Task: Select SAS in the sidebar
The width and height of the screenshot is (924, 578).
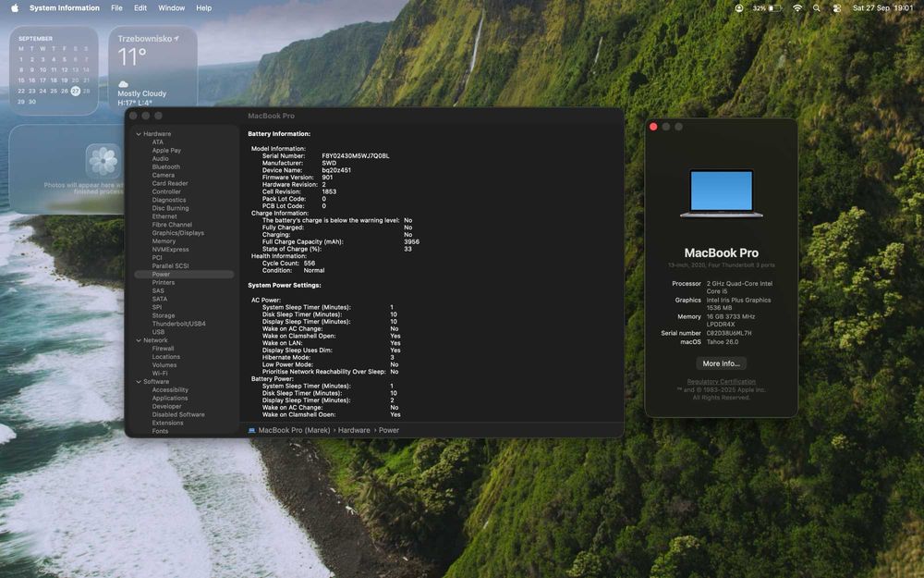Action: [158, 290]
